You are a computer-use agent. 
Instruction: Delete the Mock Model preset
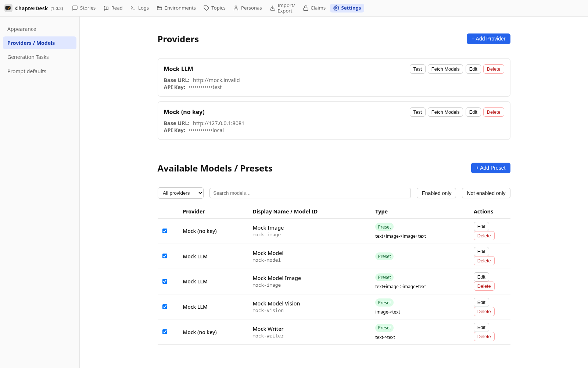click(484, 261)
